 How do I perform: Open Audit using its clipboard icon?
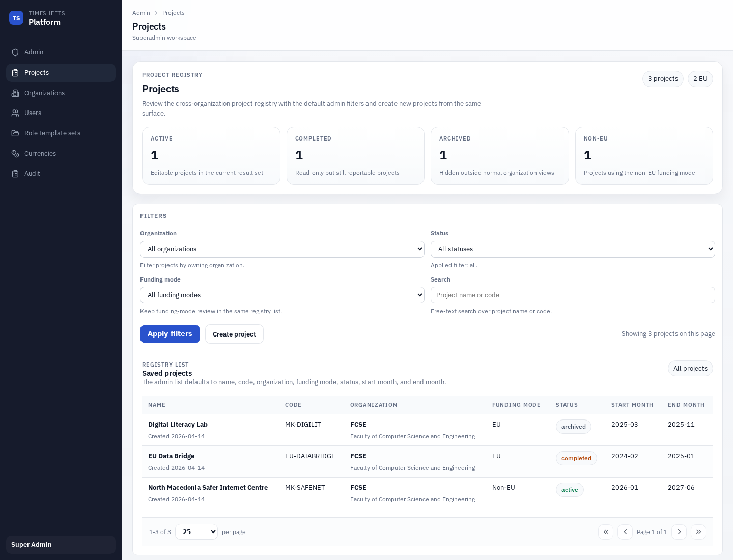[15, 174]
